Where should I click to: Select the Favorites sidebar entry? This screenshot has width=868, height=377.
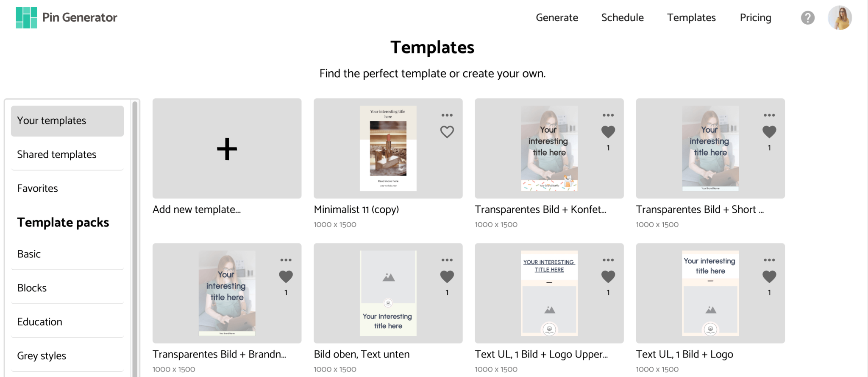pos(37,188)
